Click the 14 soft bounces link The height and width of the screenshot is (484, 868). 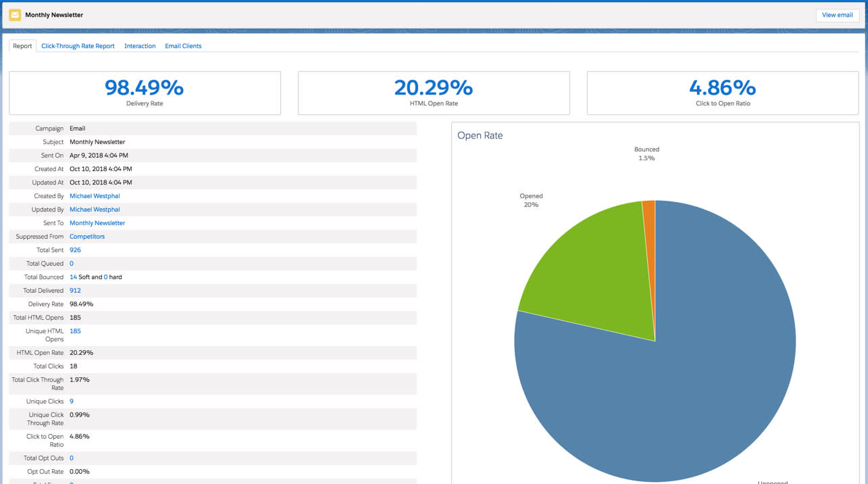(73, 277)
